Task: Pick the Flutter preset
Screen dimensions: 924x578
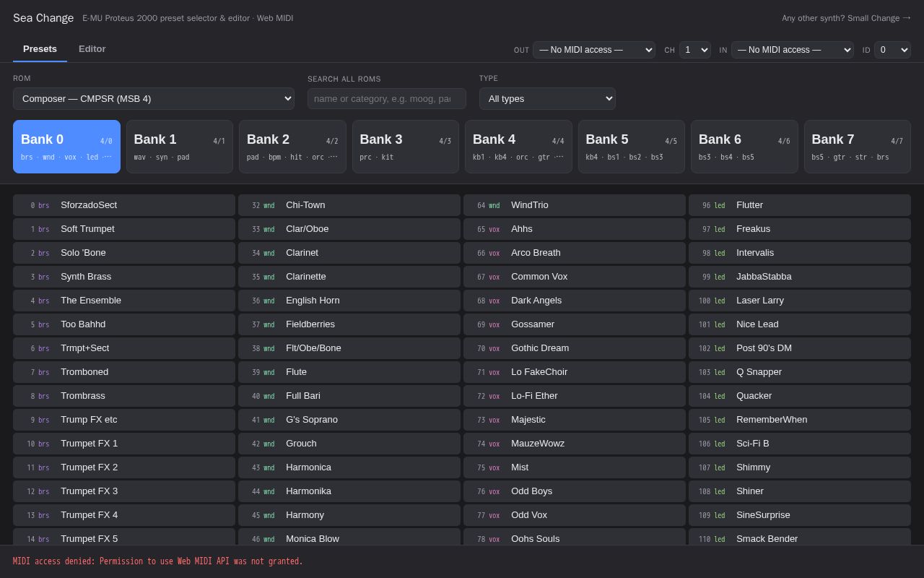Action: click(x=800, y=205)
